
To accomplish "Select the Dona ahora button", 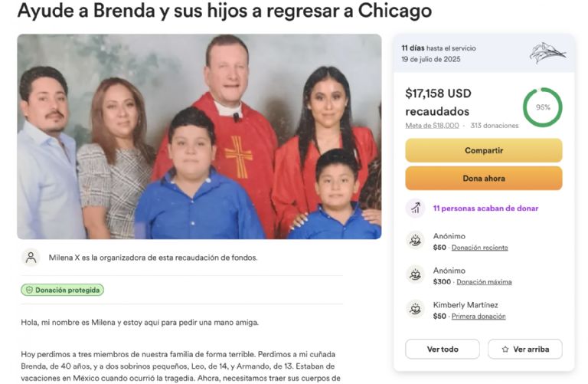I will click(x=484, y=179).
